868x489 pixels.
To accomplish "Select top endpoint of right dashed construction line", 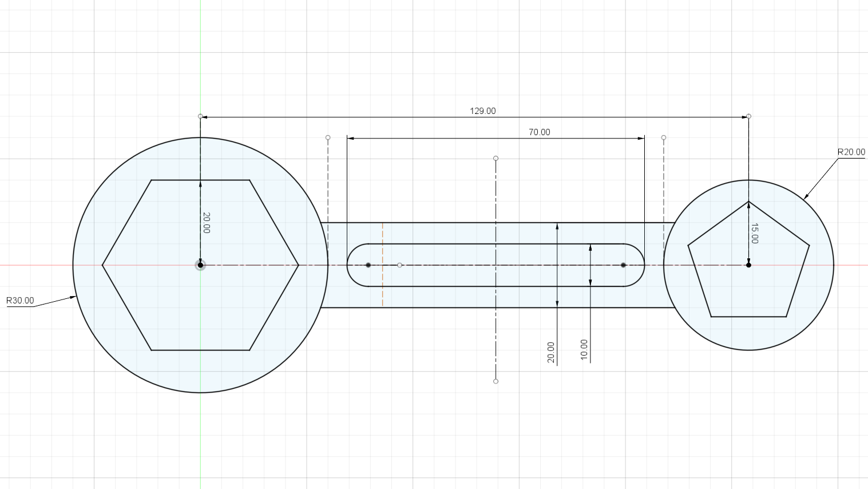I will [664, 138].
